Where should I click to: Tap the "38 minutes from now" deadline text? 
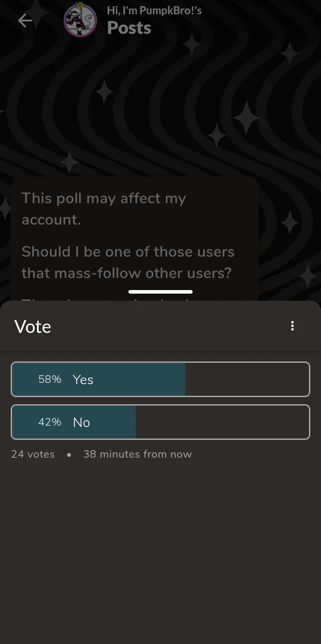pos(137,454)
